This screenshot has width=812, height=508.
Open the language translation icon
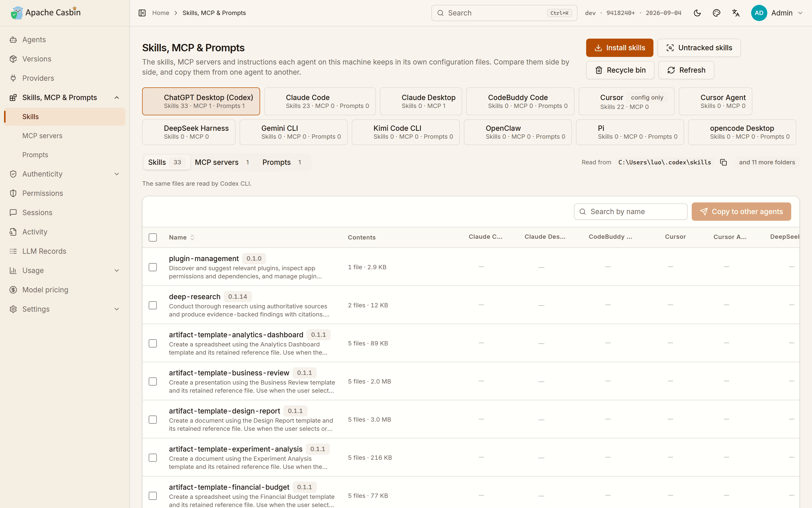point(736,13)
